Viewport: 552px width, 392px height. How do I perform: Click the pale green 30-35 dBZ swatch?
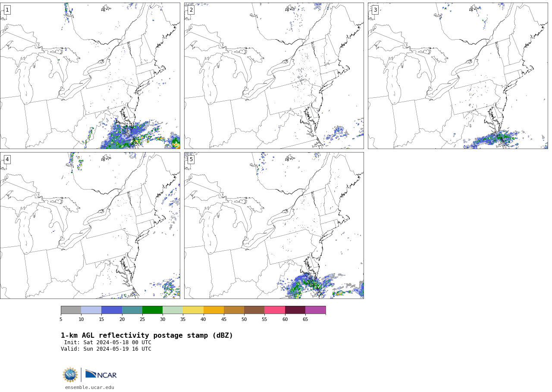click(x=173, y=310)
